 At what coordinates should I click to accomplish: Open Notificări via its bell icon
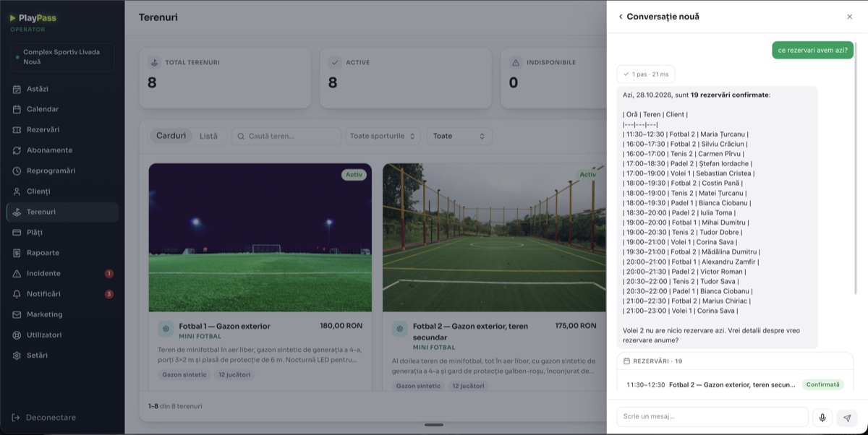(x=17, y=294)
